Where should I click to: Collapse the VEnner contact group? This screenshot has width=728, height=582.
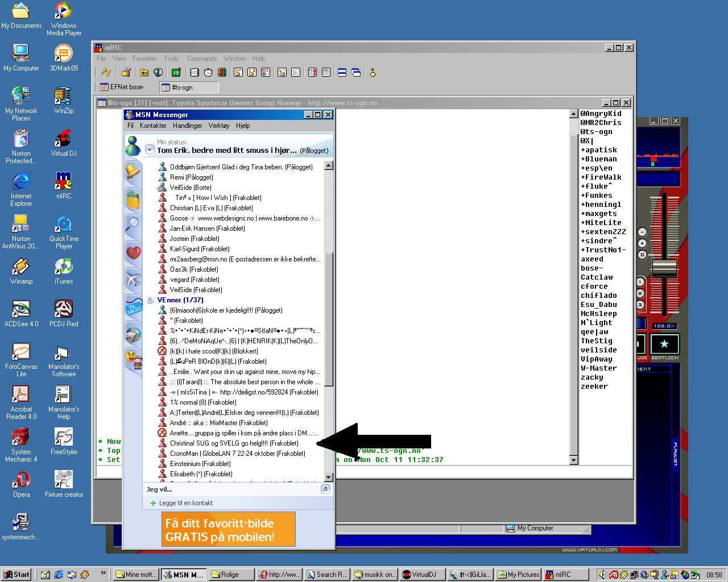click(x=150, y=300)
